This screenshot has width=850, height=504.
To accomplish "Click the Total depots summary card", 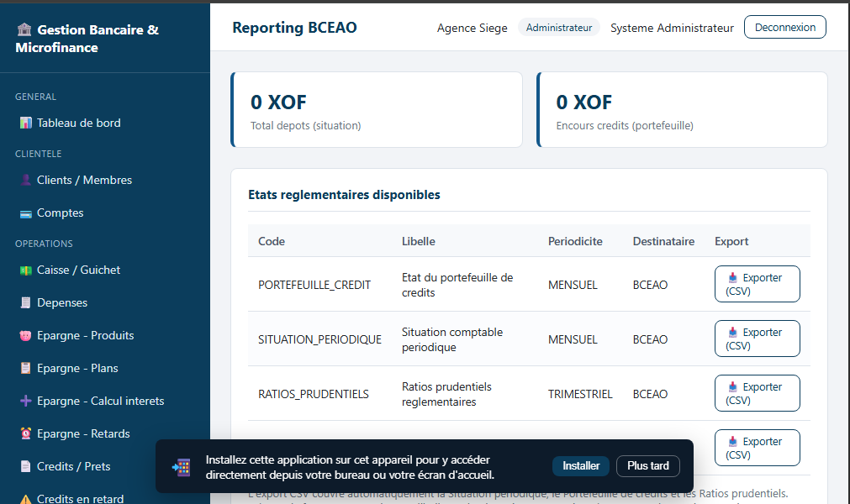I will coord(377,109).
